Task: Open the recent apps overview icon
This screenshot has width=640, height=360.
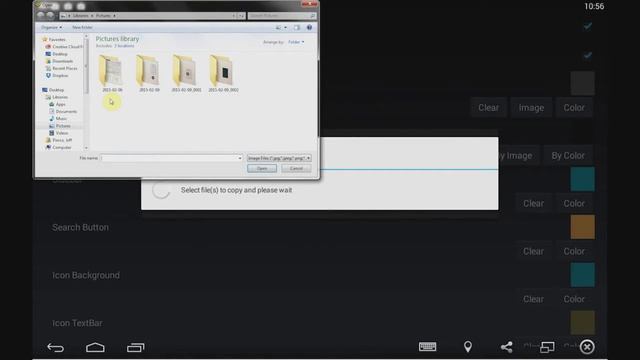Action: pyautogui.click(x=136, y=347)
